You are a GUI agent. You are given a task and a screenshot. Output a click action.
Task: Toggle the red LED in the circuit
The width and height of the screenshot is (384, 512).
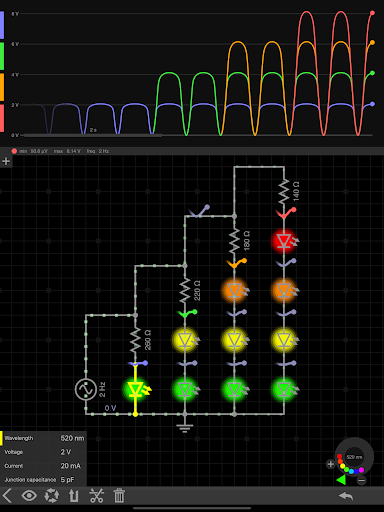[x=284, y=241]
